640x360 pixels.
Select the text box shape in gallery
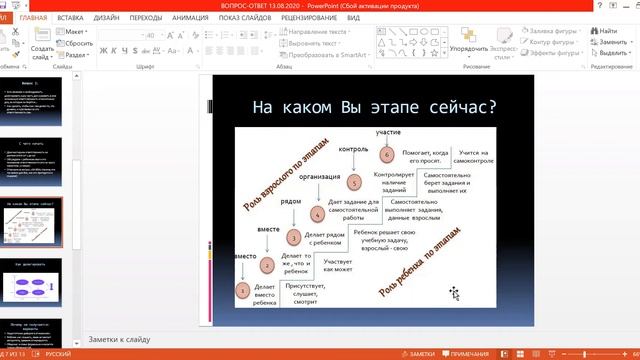coord(381,31)
